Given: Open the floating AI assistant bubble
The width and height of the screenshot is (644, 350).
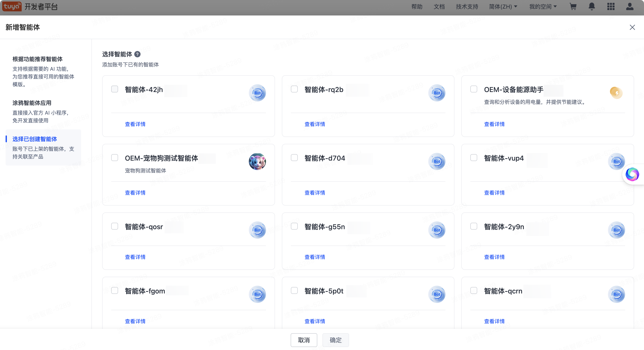Looking at the screenshot, I should 633,174.
